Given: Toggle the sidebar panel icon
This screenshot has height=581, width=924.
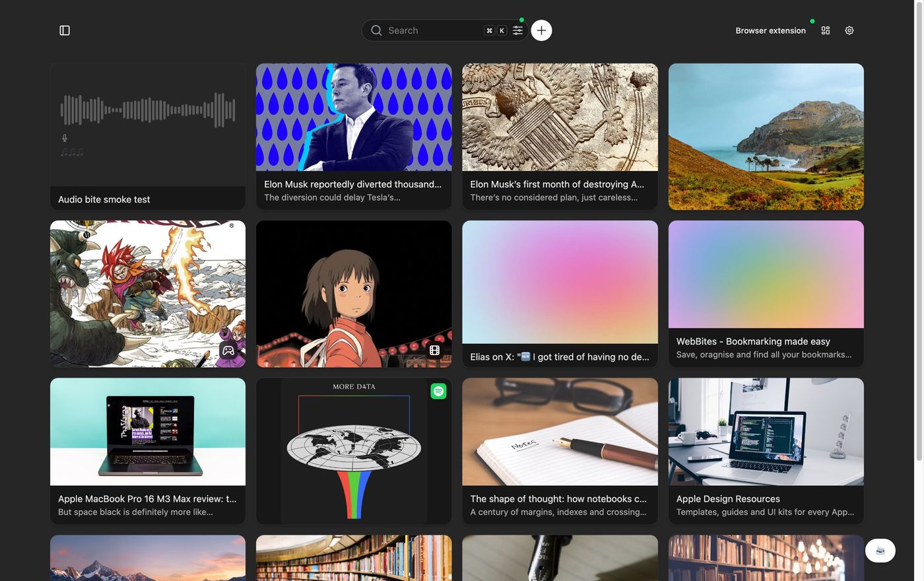Looking at the screenshot, I should click(x=65, y=30).
